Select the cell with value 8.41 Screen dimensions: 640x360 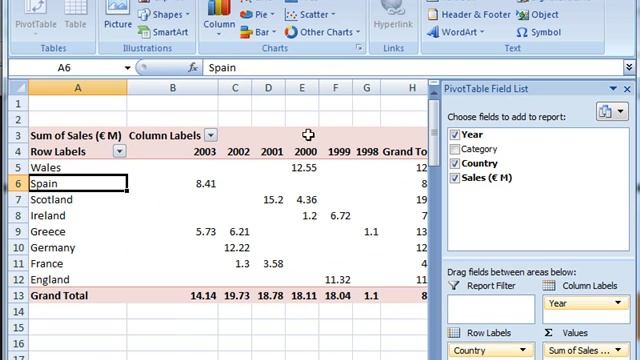pos(173,184)
